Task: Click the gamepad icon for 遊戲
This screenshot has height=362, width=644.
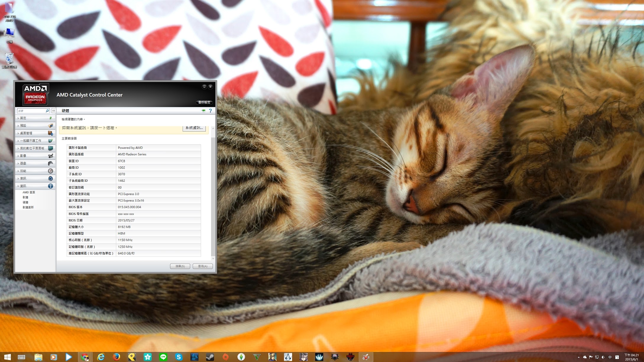Action: [x=51, y=163]
